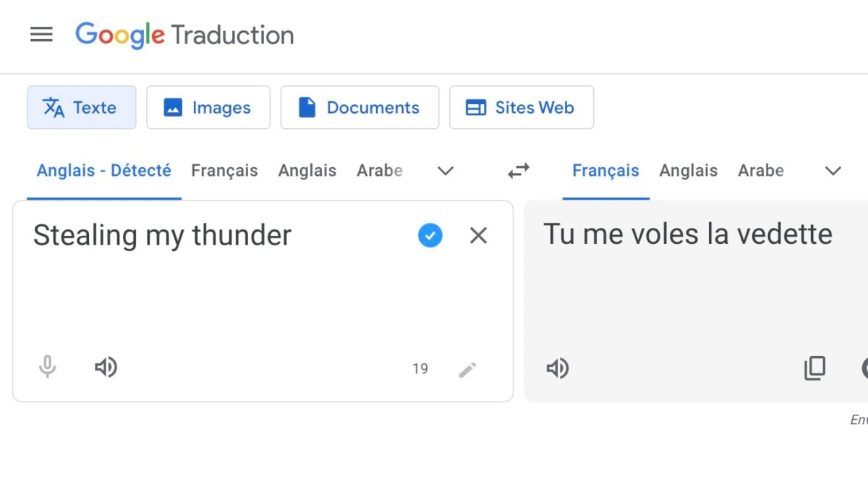Screen dimensions: 868x495
Task: Set source language to Français
Action: pyautogui.click(x=224, y=171)
